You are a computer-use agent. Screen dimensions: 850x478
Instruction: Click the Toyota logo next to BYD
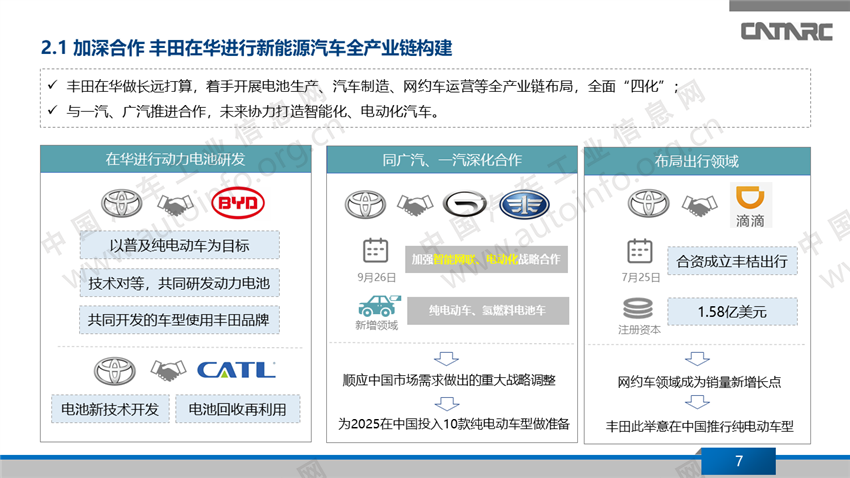click(x=122, y=204)
